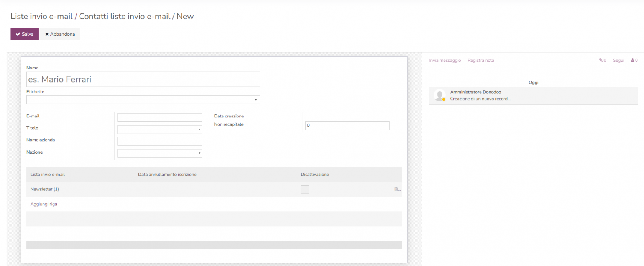Click the Non recapitate number field

click(x=347, y=126)
